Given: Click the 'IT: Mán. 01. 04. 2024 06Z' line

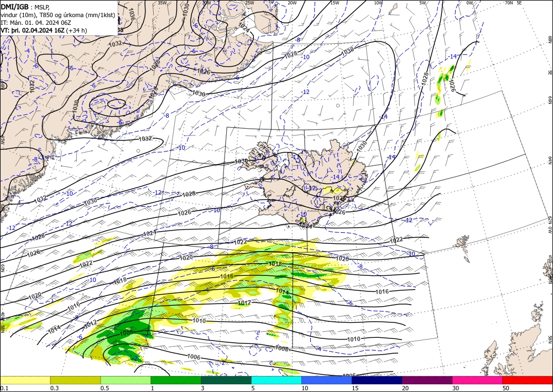Looking at the screenshot, I should click(x=36, y=23).
